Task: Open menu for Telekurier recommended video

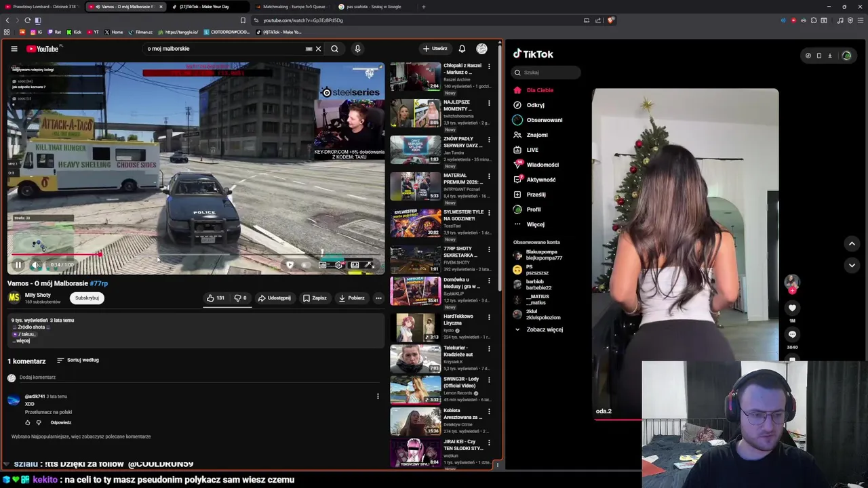Action: pyautogui.click(x=489, y=348)
